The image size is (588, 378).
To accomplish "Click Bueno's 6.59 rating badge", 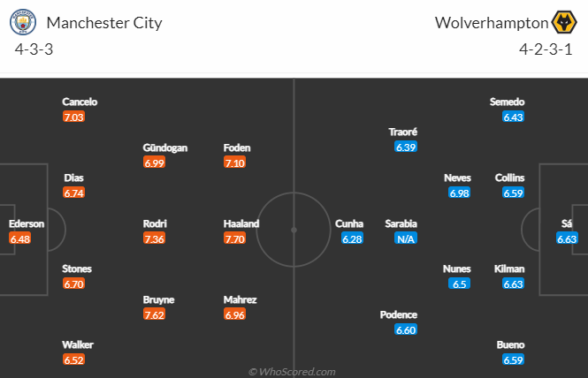I will [x=514, y=359].
